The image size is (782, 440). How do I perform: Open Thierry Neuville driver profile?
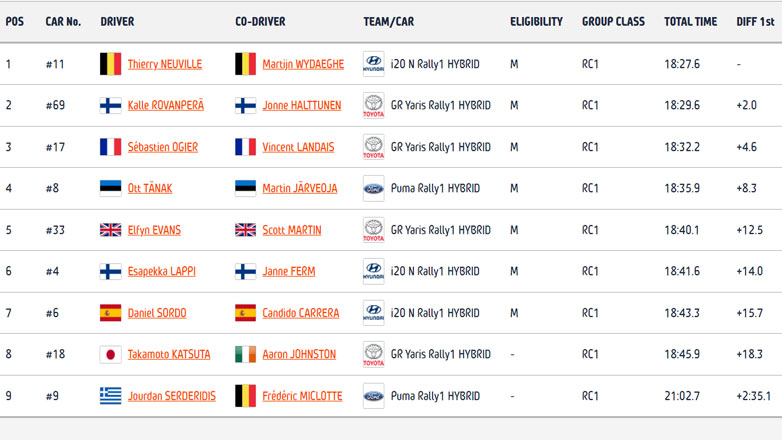(164, 64)
